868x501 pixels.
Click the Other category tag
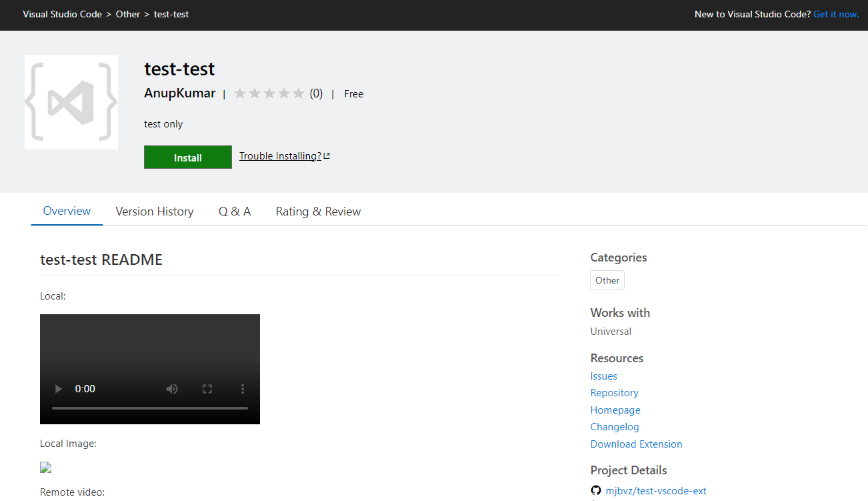click(x=607, y=280)
